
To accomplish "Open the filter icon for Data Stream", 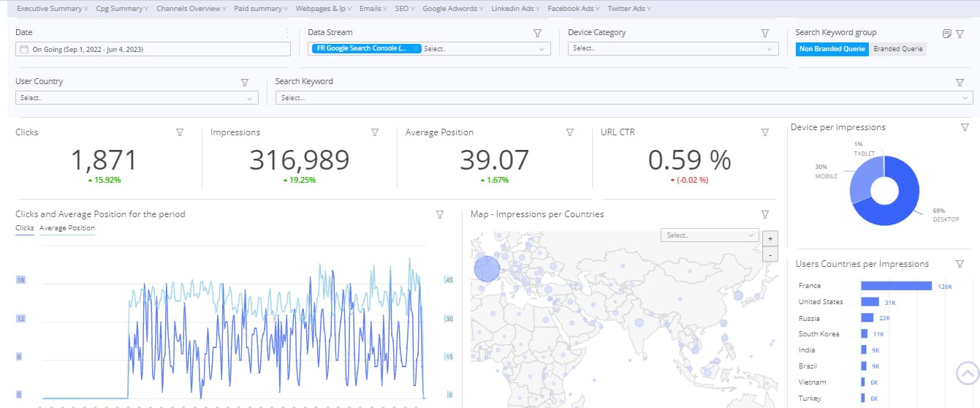I will 537,33.
